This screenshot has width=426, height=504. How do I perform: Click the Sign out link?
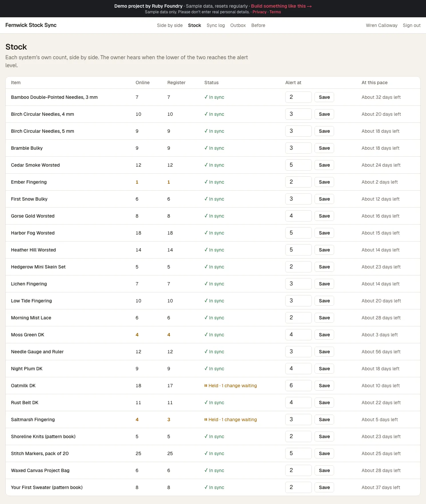[412, 25]
